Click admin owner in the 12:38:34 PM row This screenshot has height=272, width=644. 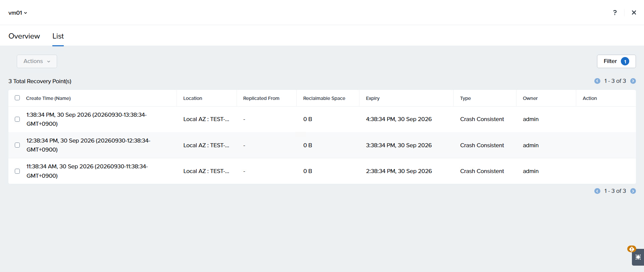click(531, 145)
